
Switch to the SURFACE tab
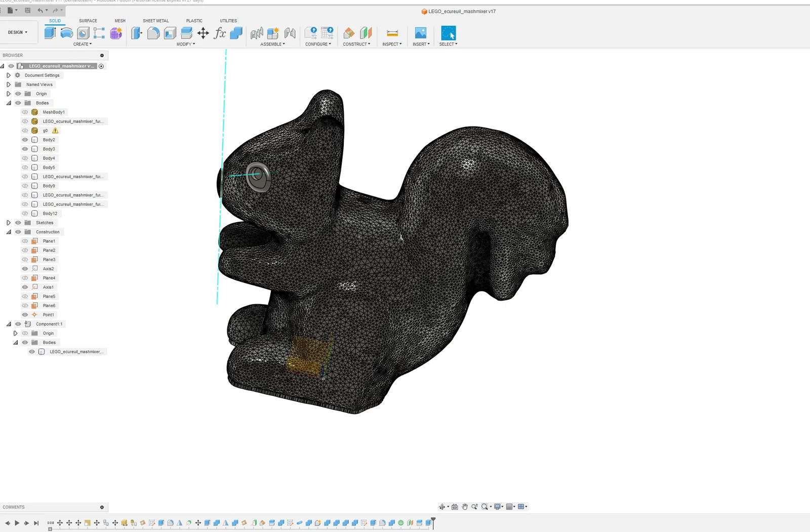click(x=88, y=21)
